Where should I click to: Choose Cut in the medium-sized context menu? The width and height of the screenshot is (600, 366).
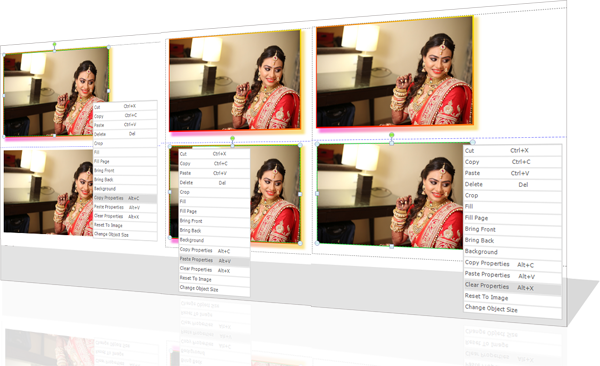(214, 154)
